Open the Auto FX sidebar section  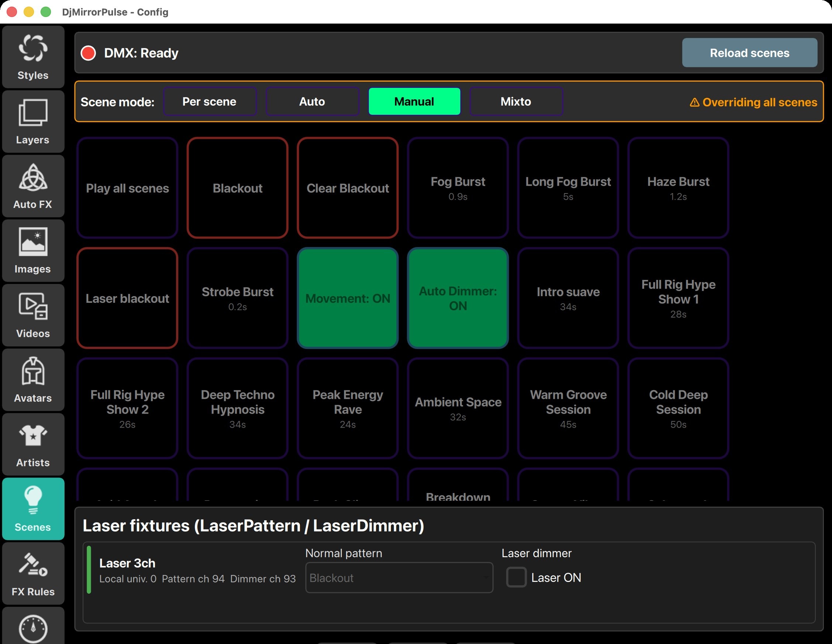pyautogui.click(x=33, y=186)
